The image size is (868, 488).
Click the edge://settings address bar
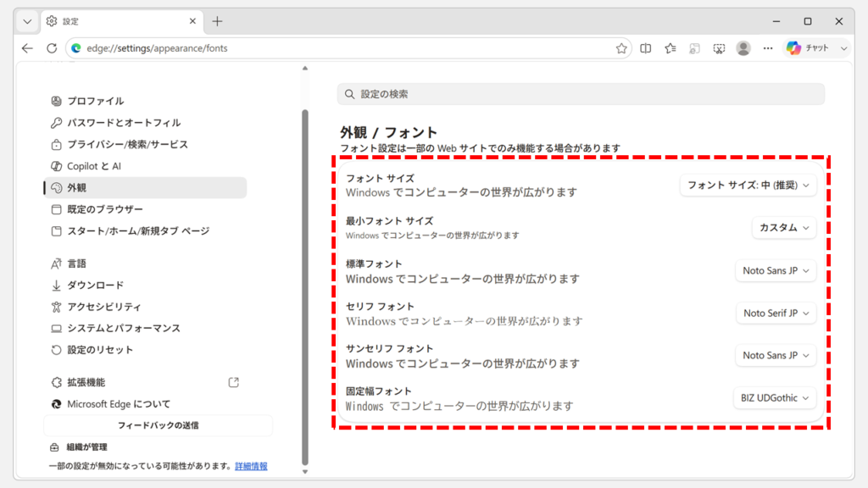348,48
